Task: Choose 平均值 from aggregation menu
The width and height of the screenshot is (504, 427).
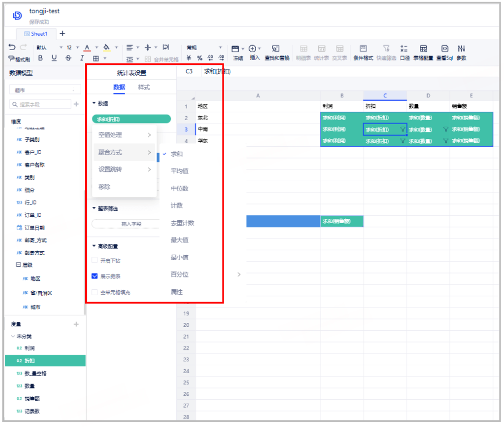Action: (180, 171)
